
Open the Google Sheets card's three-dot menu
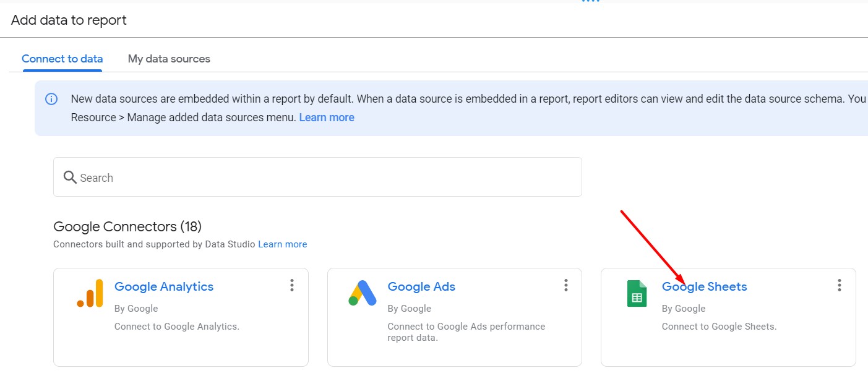840,285
